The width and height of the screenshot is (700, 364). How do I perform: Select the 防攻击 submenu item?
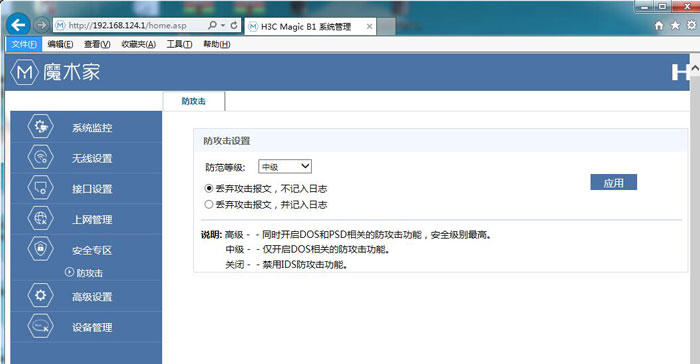89,273
